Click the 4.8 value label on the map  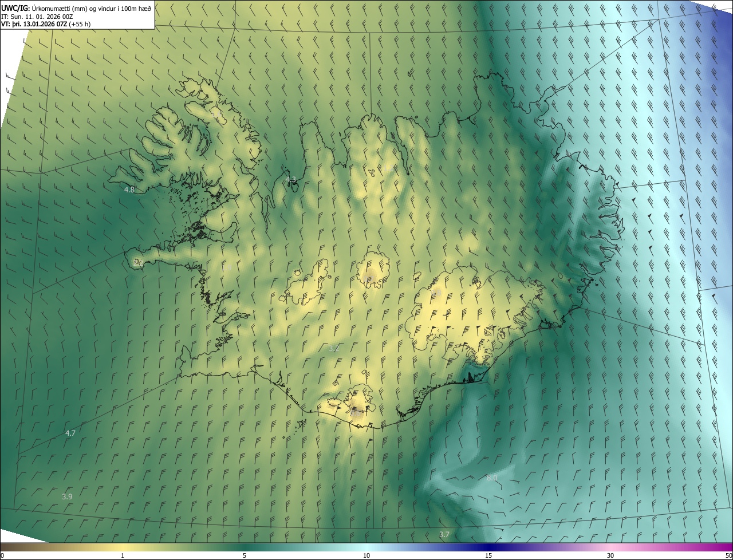pos(129,190)
